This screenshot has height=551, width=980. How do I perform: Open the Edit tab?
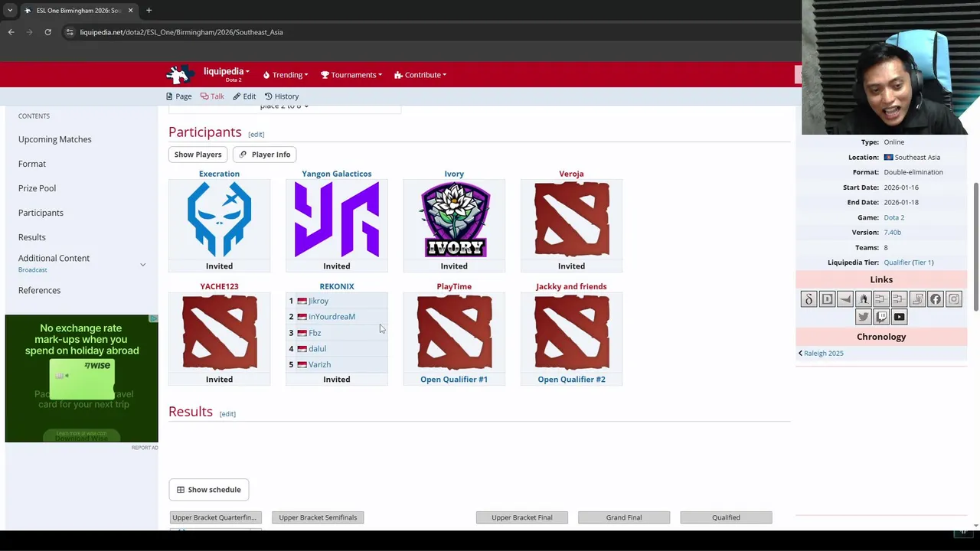coord(244,96)
